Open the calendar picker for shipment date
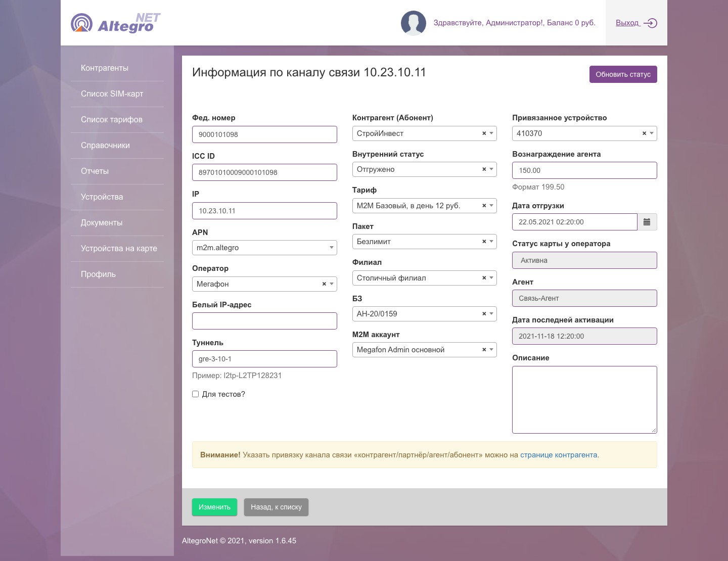This screenshot has width=728, height=561. [x=647, y=222]
